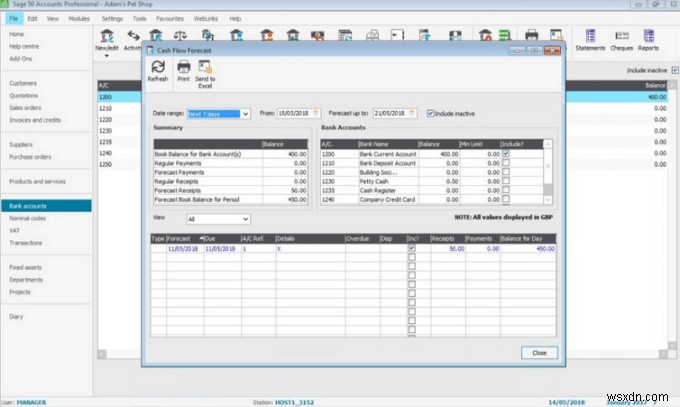Open the Edit menu
Image resolution: width=680 pixels, height=407 pixels.
[32, 19]
